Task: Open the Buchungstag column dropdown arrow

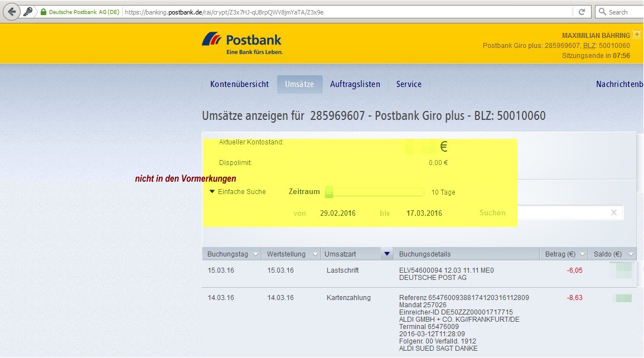Action: 255,254
